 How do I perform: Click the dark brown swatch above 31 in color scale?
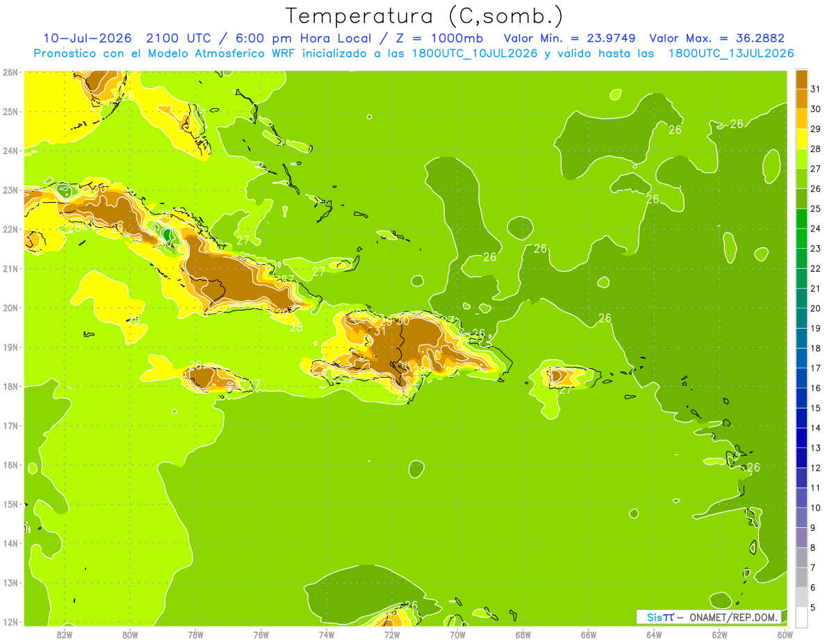(x=801, y=79)
